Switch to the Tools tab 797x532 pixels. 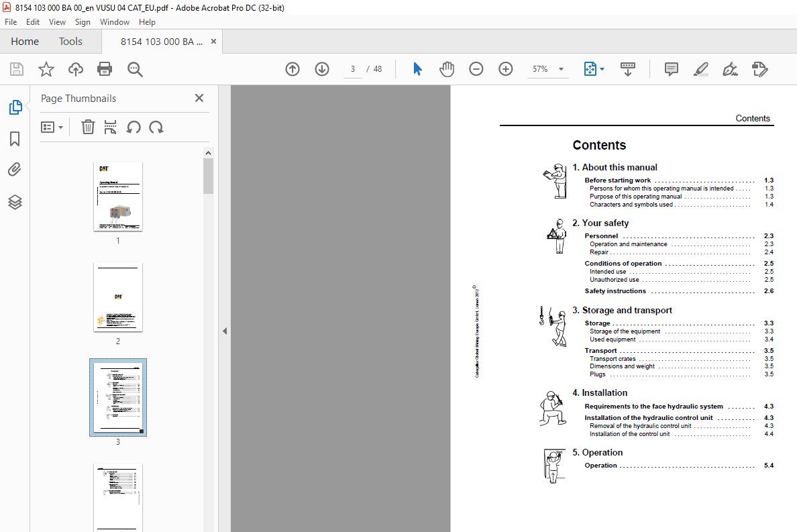[70, 41]
